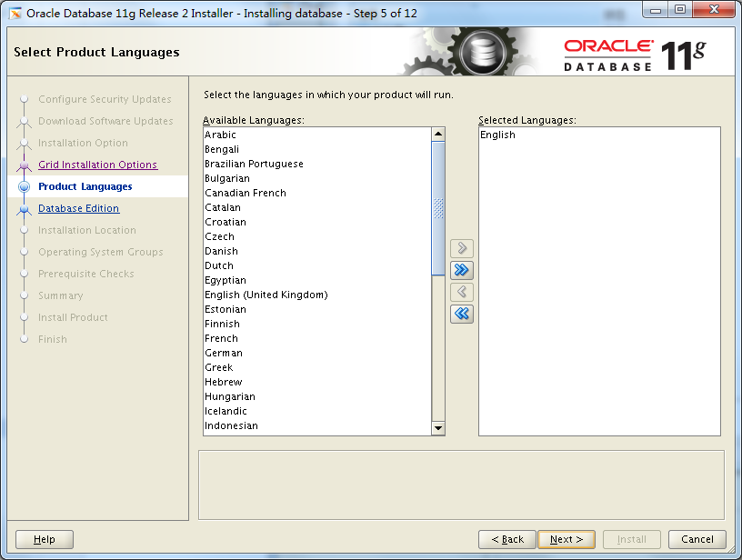This screenshot has width=742, height=560.
Task: Open Help for this installer step
Action: pyautogui.click(x=44, y=539)
